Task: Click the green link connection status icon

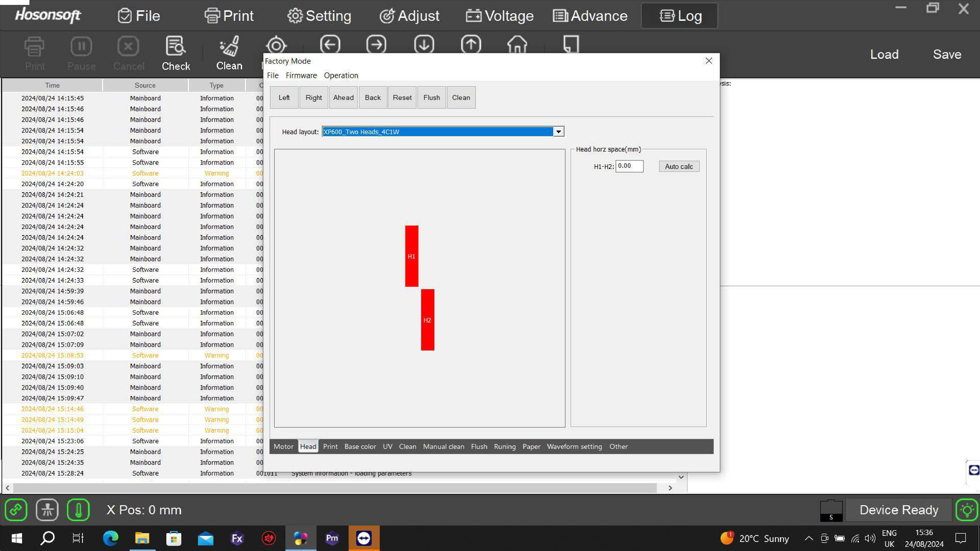Action: (16, 510)
